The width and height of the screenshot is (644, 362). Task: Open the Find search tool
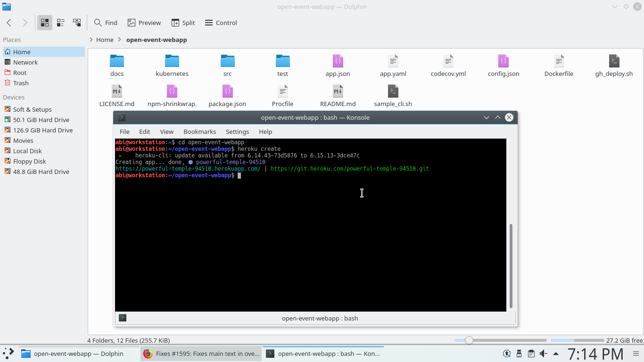106,23
